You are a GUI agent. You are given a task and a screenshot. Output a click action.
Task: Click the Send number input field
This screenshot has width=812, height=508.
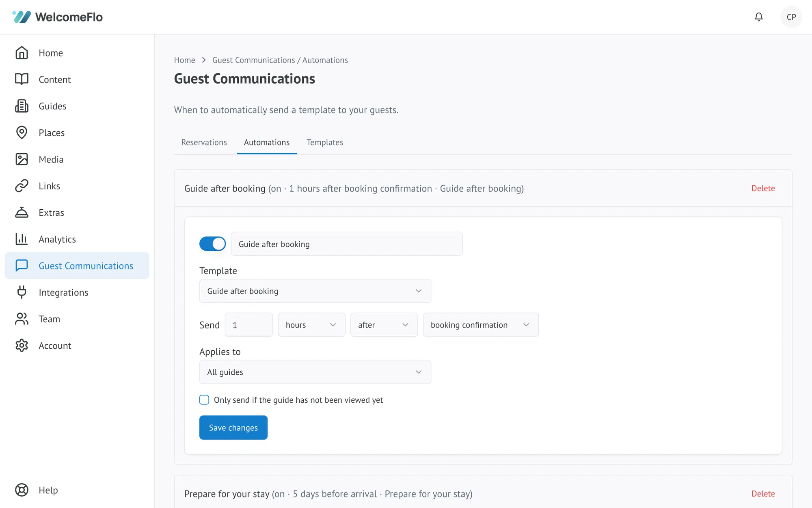pyautogui.click(x=249, y=325)
